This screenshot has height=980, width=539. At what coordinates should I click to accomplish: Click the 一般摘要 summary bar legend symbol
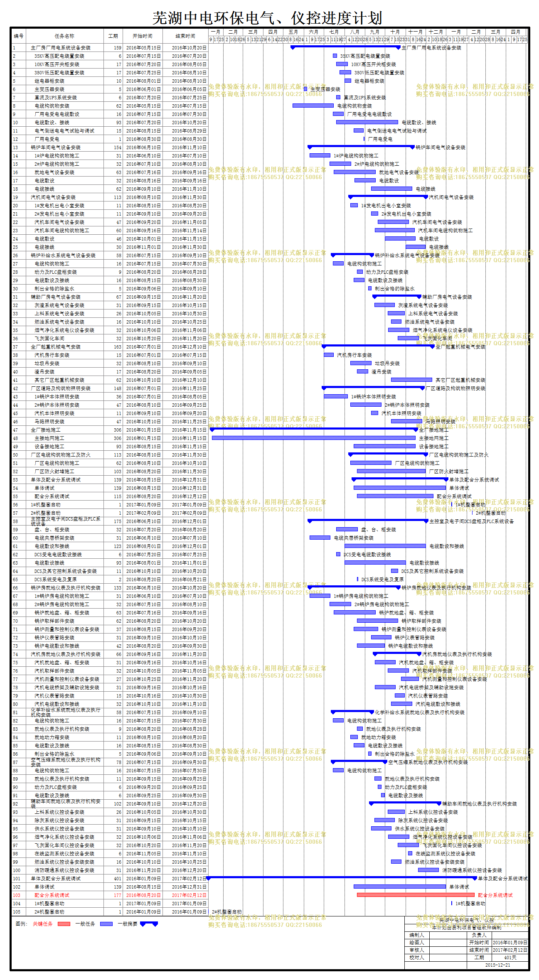[x=149, y=924]
